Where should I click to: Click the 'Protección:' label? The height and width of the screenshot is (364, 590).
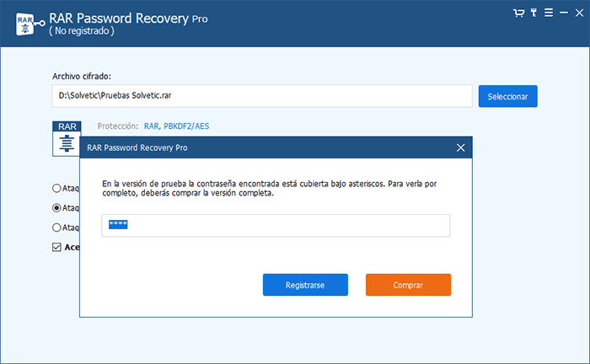(x=118, y=126)
